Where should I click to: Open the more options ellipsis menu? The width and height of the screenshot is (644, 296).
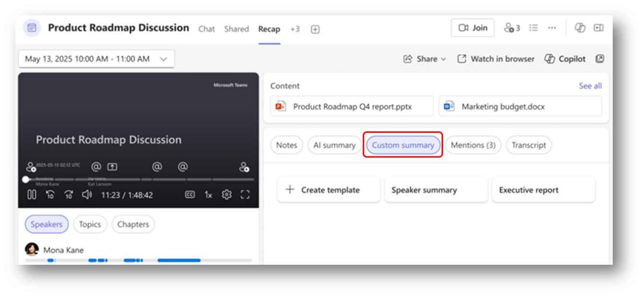pyautogui.click(x=552, y=28)
